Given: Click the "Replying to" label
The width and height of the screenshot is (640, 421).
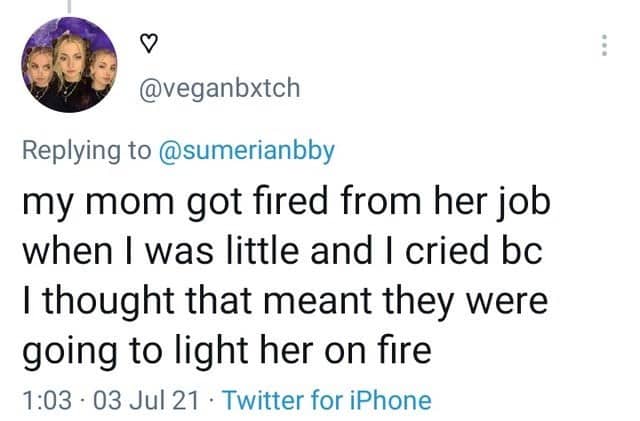Looking at the screenshot, I should [88, 151].
